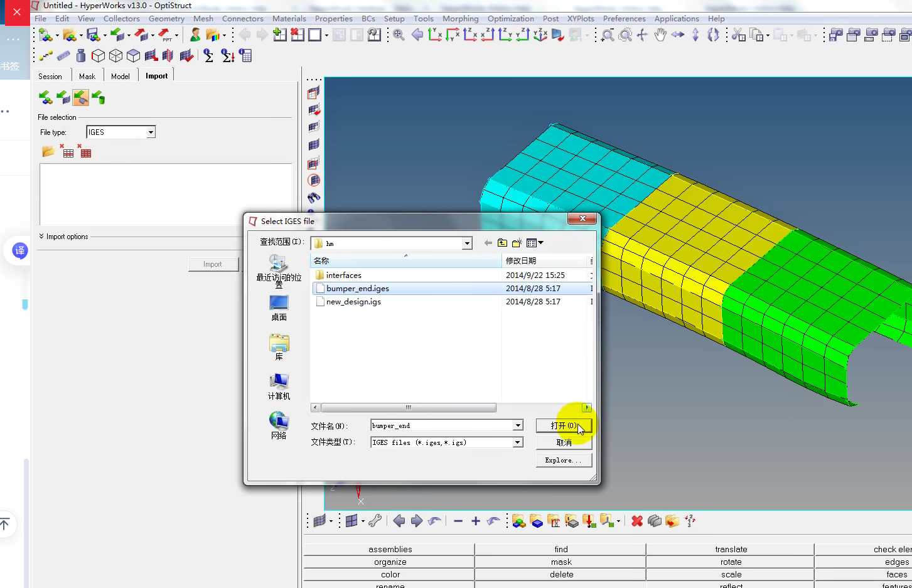Viewport: 912px width, 588px height.
Task: Open the Morphing menu
Action: 460,18
